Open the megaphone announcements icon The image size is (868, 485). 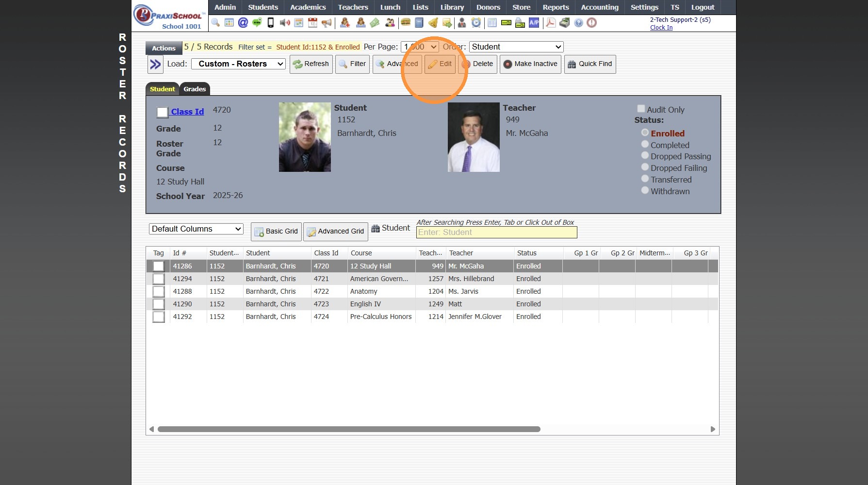click(327, 23)
